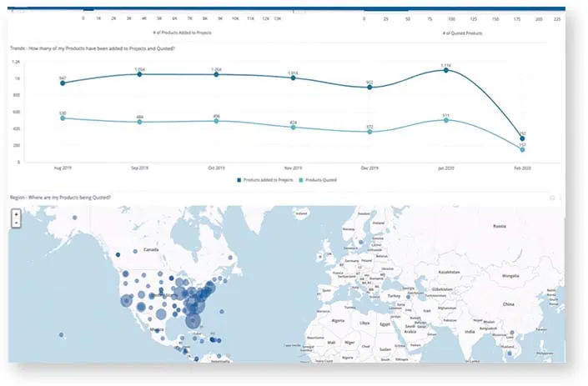Click '# of Quoted Products' axis title

[462, 33]
